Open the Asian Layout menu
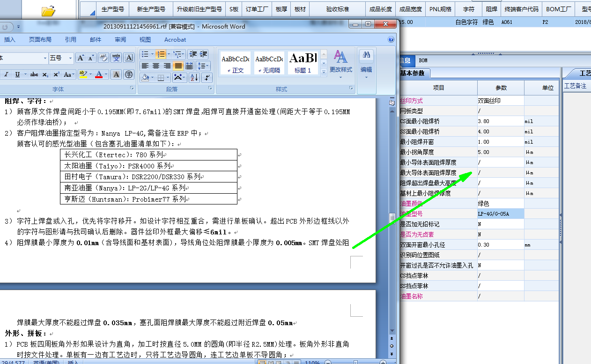Screen dimensions: 591x364 [180, 78]
